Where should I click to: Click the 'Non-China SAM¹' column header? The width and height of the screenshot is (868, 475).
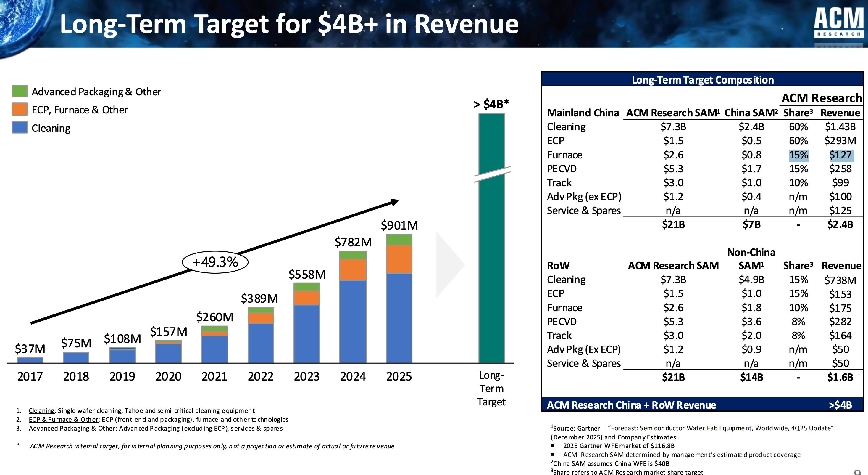coord(751,259)
